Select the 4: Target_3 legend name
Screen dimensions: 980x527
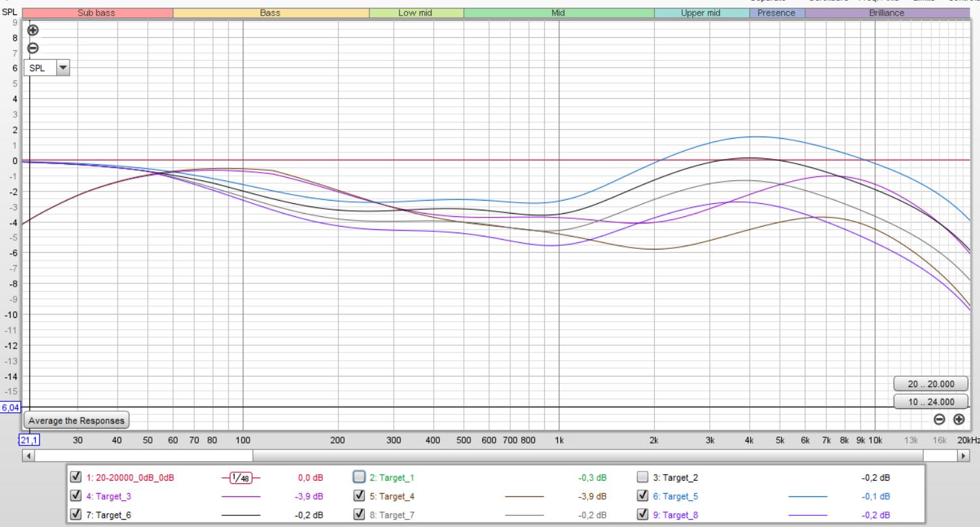(109, 496)
